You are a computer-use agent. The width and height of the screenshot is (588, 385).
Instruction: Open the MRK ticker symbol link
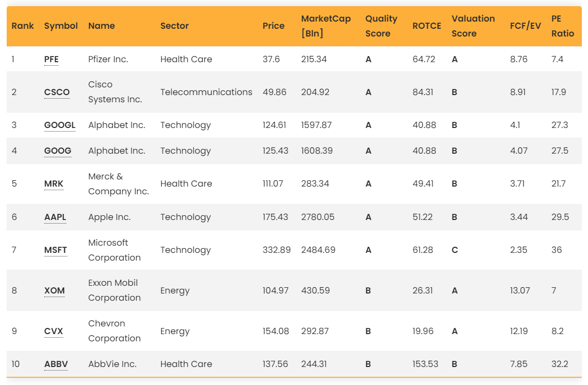pos(53,184)
